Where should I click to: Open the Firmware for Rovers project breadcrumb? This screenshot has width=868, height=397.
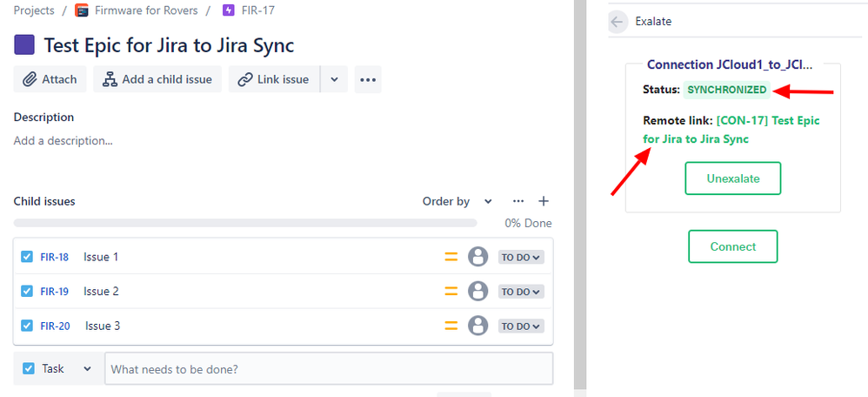[x=145, y=10]
